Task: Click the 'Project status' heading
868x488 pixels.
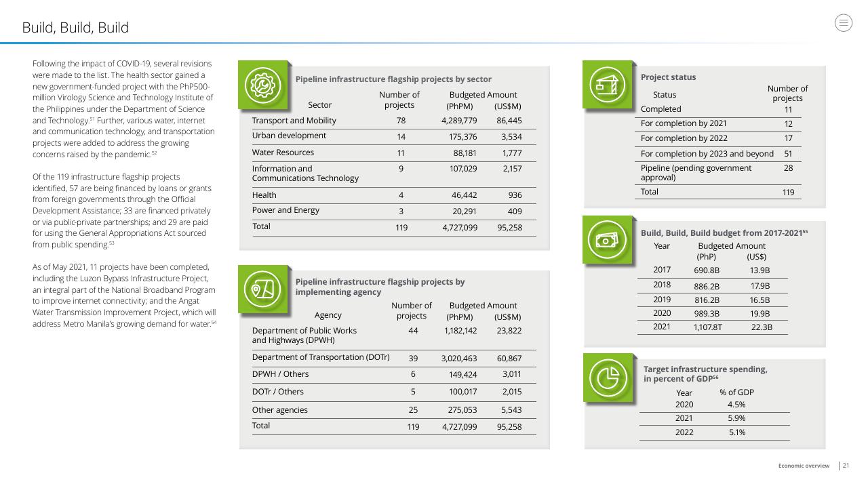Action: [668, 77]
